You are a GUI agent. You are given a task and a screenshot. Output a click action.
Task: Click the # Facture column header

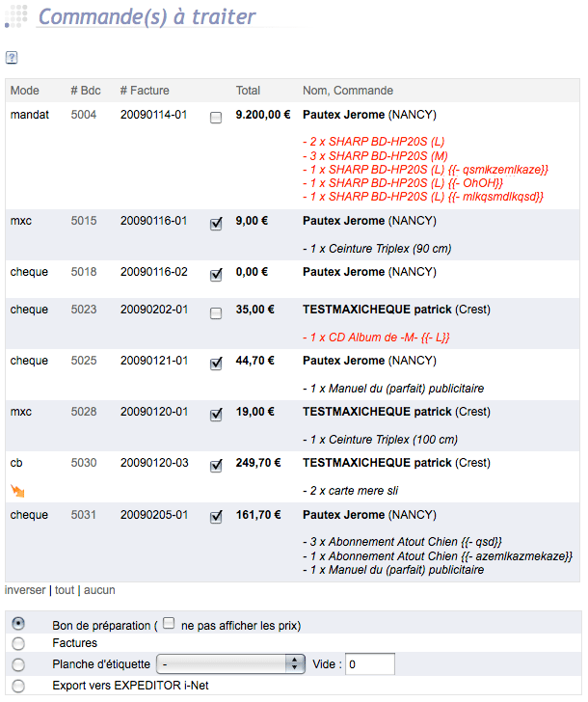145,91
